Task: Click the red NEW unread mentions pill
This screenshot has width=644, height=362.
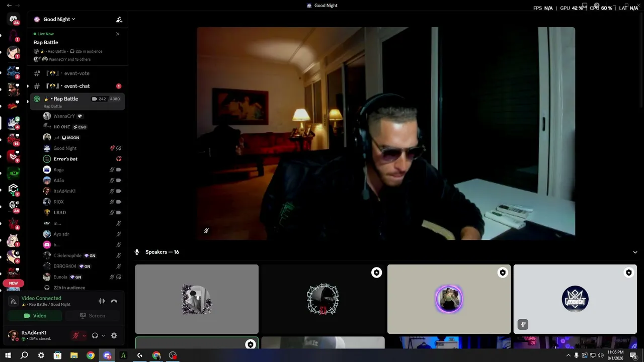Action: coord(14,283)
